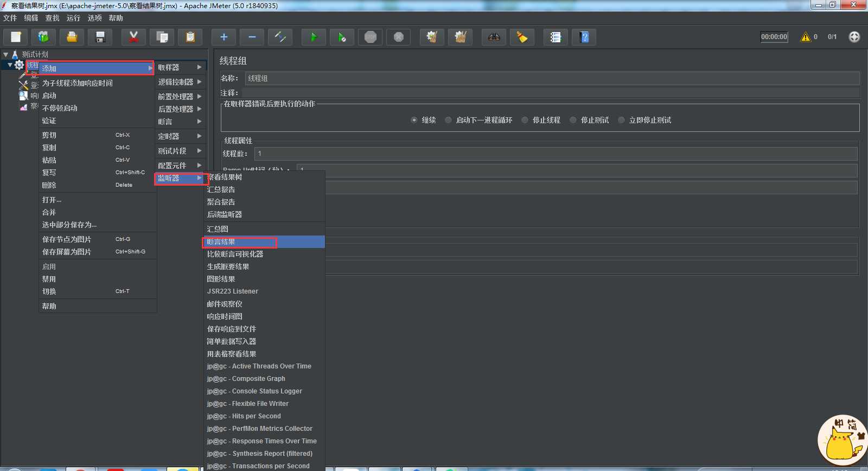
Task: Open the 选项 menu
Action: tap(94, 18)
